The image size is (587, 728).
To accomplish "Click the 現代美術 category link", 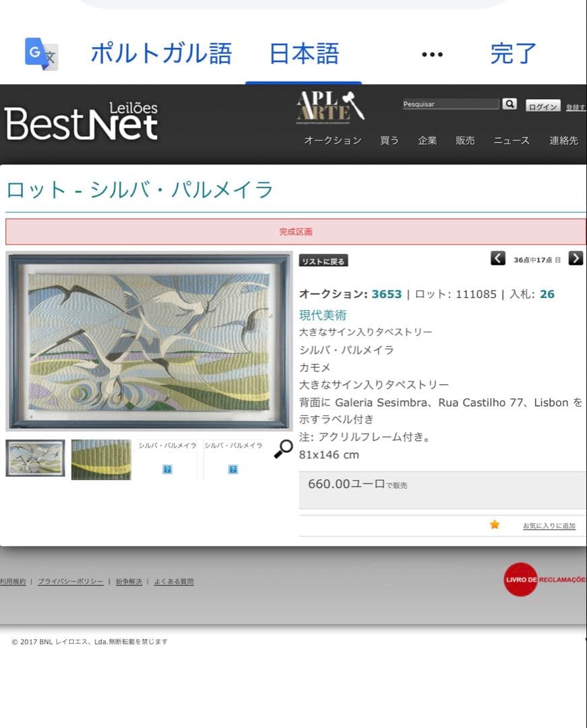I will (323, 315).
